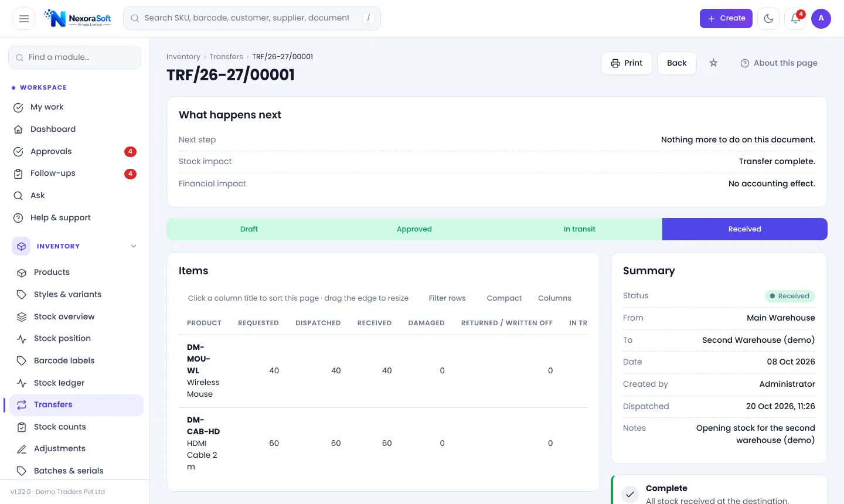The width and height of the screenshot is (844, 504).
Task: Favorite this page with the star icon
Action: pos(713,63)
